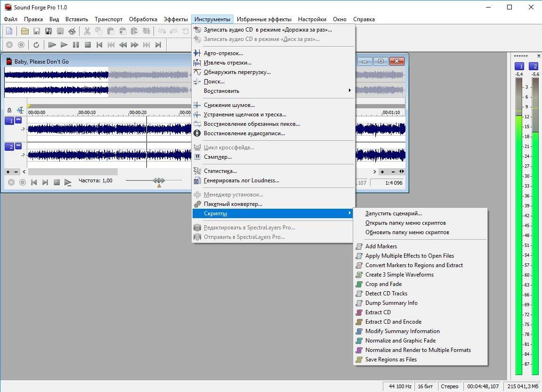Click the 00:00:10 mark on time ruler
542x392 pixels.
(87, 113)
